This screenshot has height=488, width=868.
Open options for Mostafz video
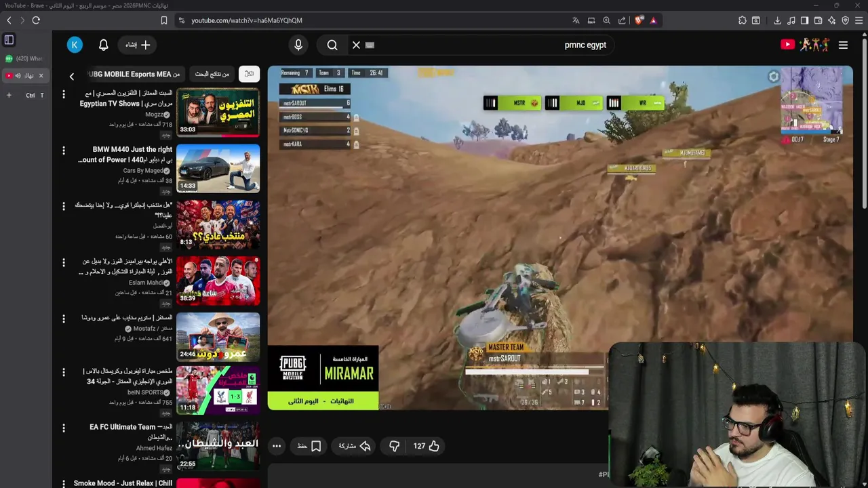64,319
